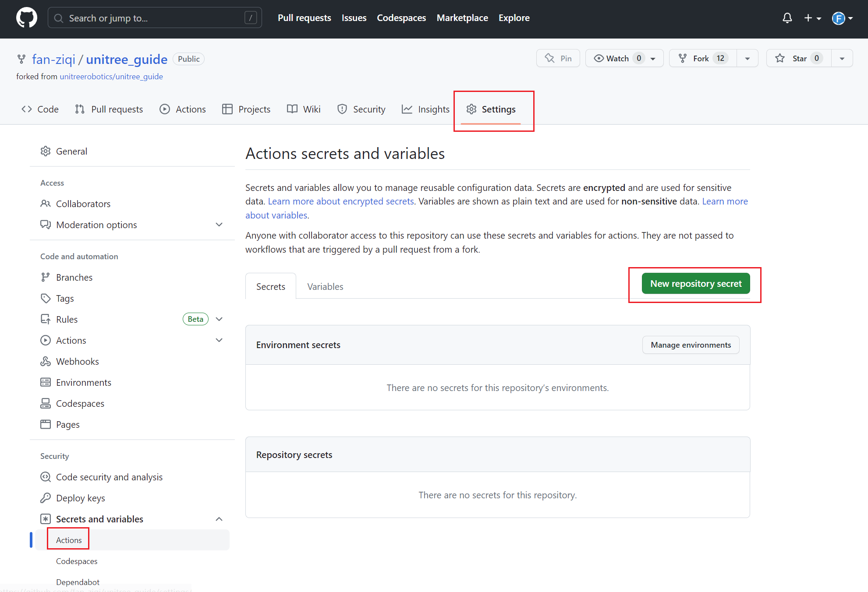This screenshot has width=868, height=592.
Task: Click the GitHub logo home icon
Action: click(27, 18)
